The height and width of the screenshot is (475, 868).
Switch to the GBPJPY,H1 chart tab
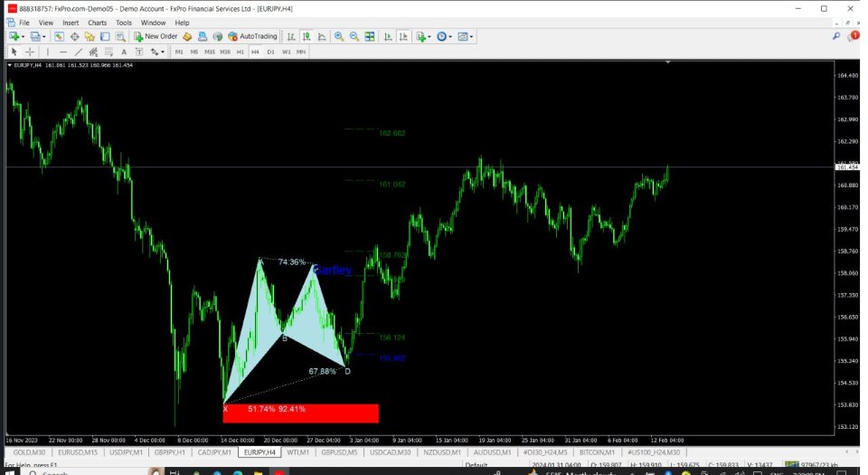coord(170,452)
